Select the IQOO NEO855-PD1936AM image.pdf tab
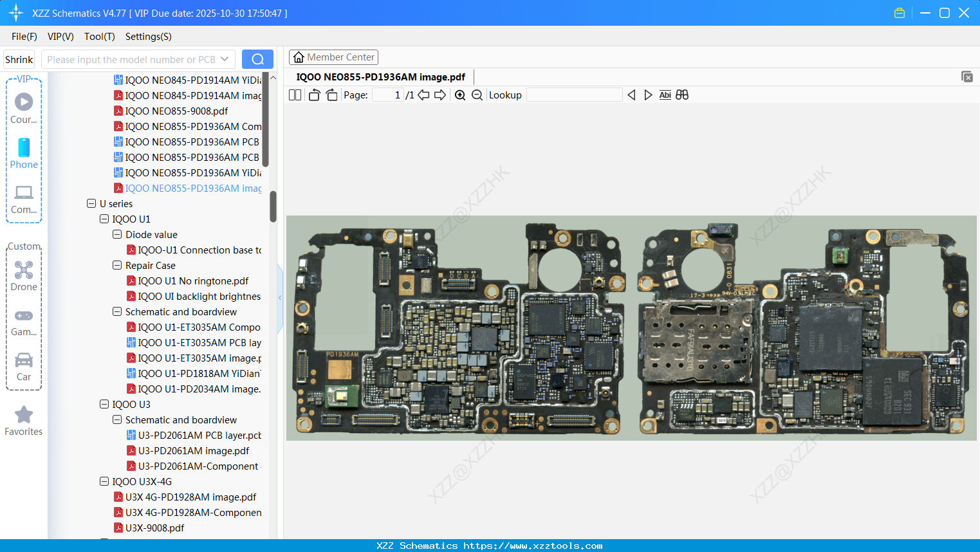Screen dimensions: 980x552 coord(380,77)
